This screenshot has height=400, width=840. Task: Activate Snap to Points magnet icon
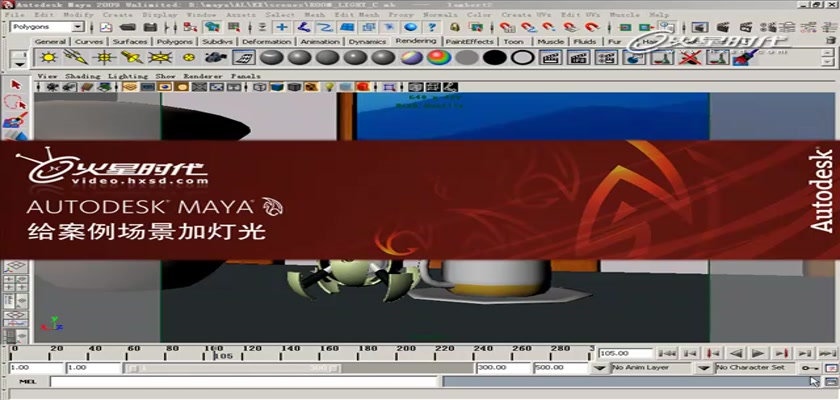click(549, 27)
